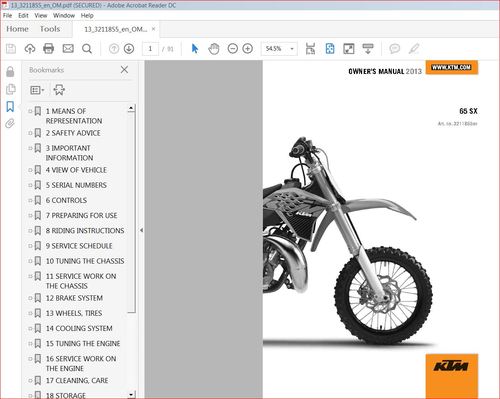
Task: Expand the 9 Service Schedule bookmark
Action: point(30,246)
